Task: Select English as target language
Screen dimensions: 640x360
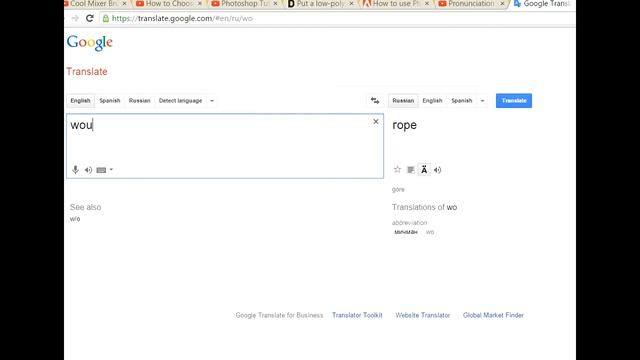Action: pyautogui.click(x=432, y=100)
